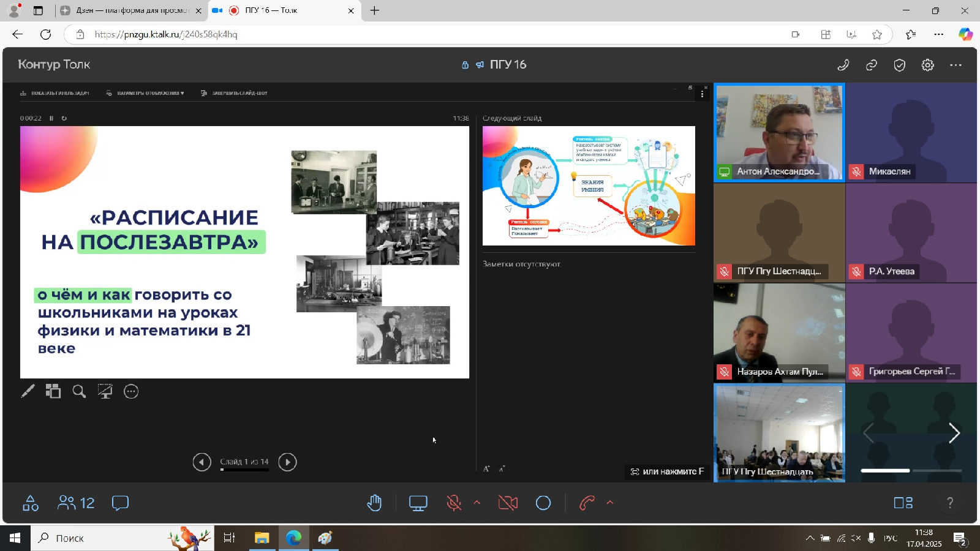The height and width of the screenshot is (551, 980).
Task: Open the slide thumbnails grid tool
Action: pyautogui.click(x=53, y=391)
